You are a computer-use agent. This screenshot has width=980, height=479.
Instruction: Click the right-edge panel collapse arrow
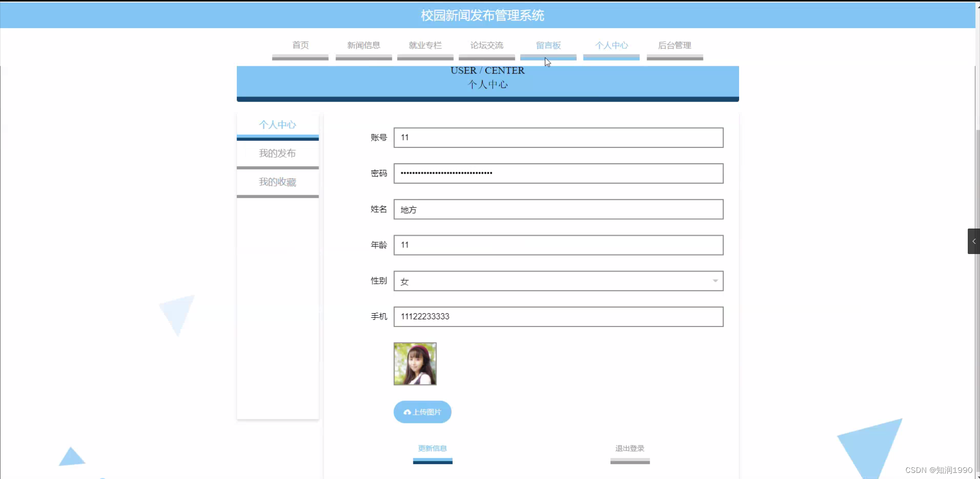tap(974, 241)
